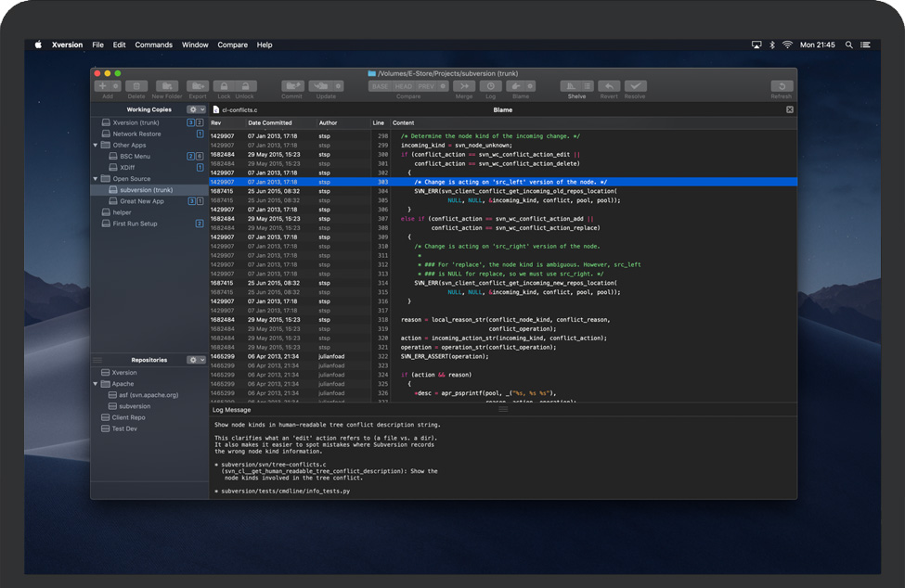
Task: Click the Revert toolbar icon
Action: coord(609,86)
